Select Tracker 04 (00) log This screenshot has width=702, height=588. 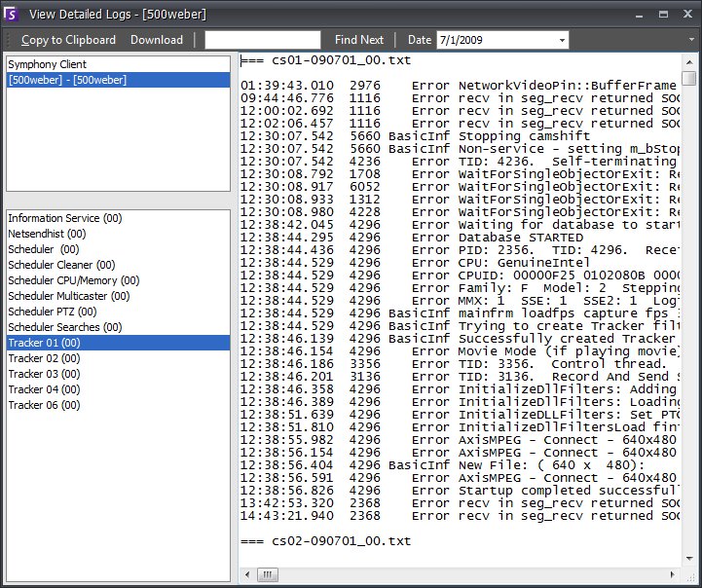118,389
